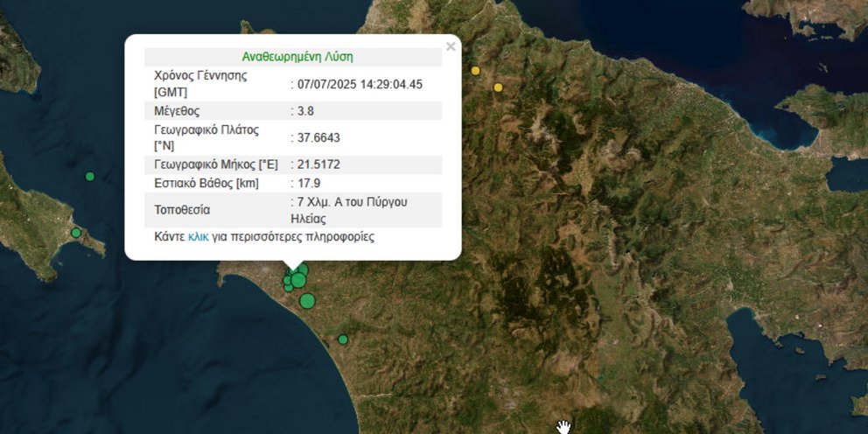This screenshot has height=434, width=868.
Task: Close the earthquake info popup
Action: (x=451, y=47)
